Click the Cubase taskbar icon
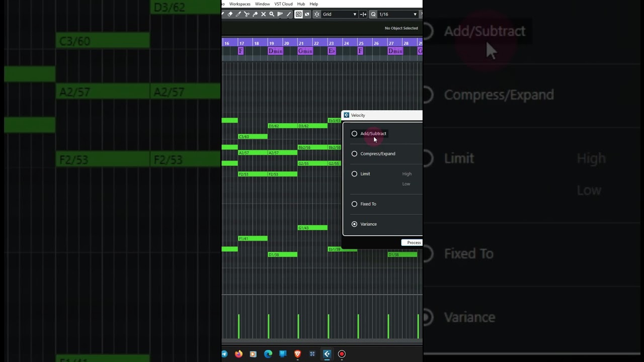The width and height of the screenshot is (644, 362). click(327, 354)
